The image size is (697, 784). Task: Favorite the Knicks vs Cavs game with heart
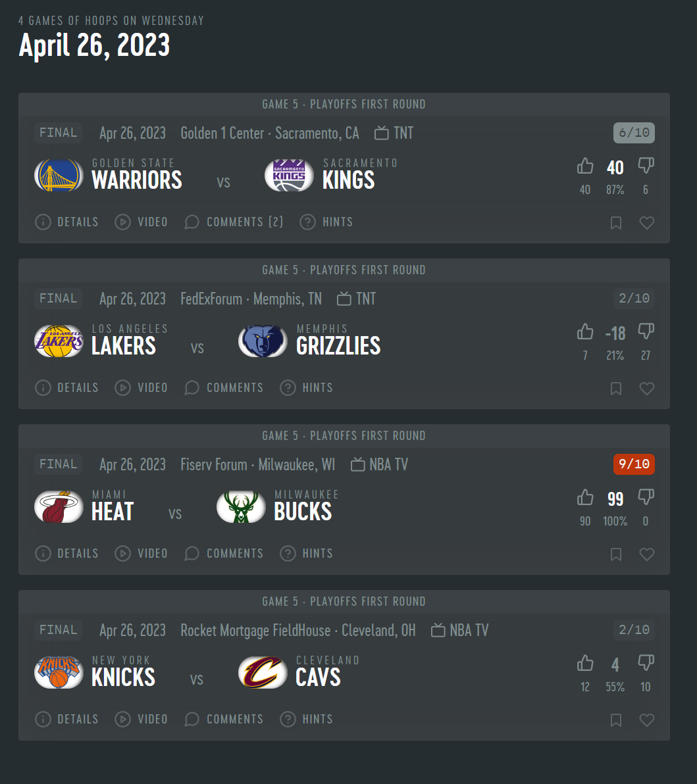point(647,720)
